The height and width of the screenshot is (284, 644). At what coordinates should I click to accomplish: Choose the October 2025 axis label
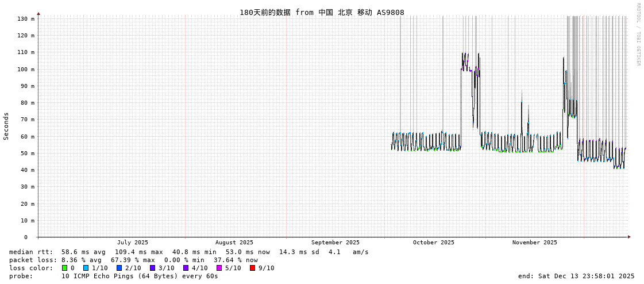(433, 243)
